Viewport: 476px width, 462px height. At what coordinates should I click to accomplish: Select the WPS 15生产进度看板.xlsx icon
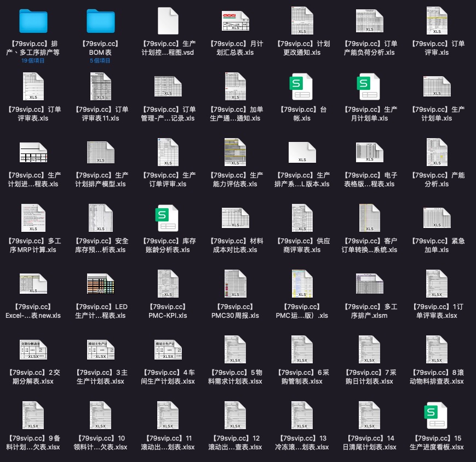tap(435, 415)
